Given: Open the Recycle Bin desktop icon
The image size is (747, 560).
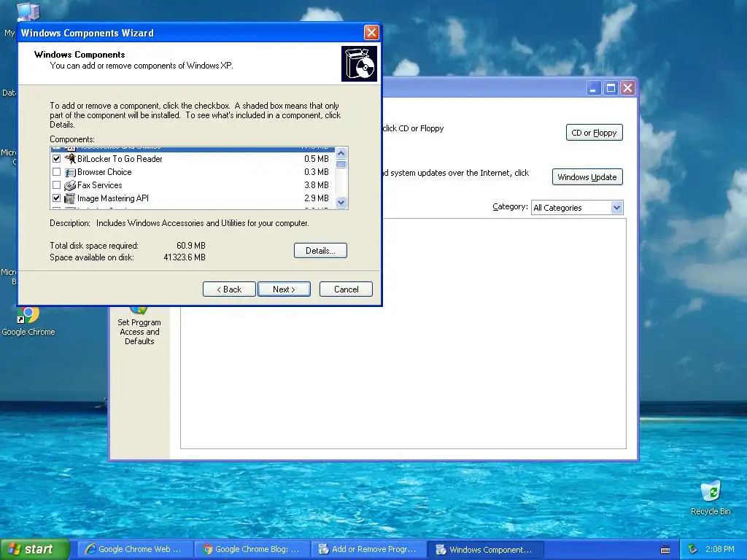Looking at the screenshot, I should tap(711, 499).
